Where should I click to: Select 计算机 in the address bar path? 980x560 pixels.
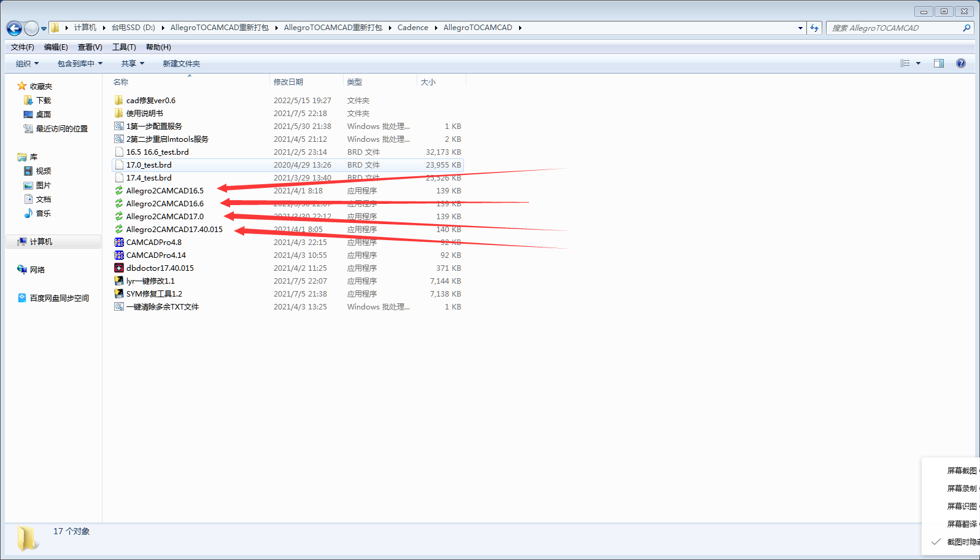(85, 28)
